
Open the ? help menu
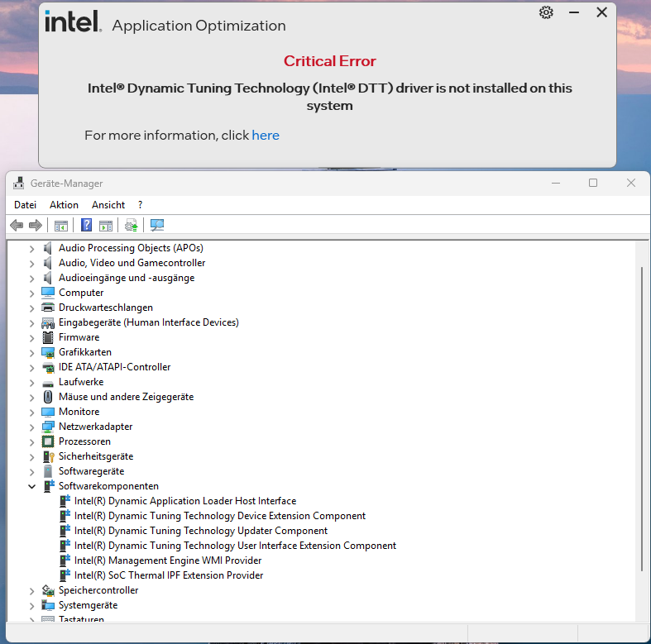(141, 205)
